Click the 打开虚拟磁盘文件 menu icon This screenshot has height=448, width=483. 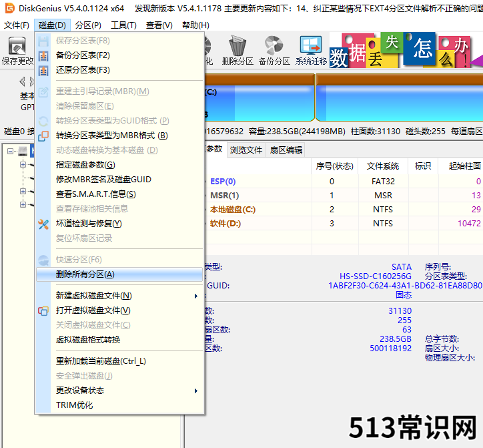[43, 310]
